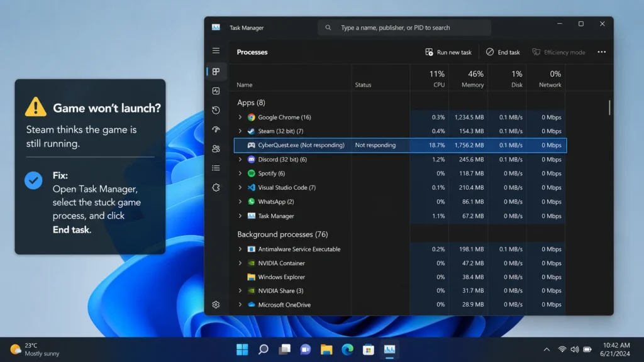The height and width of the screenshot is (362, 644).
Task: Click the Microsoft OneDrive cloud icon
Action: point(252,305)
